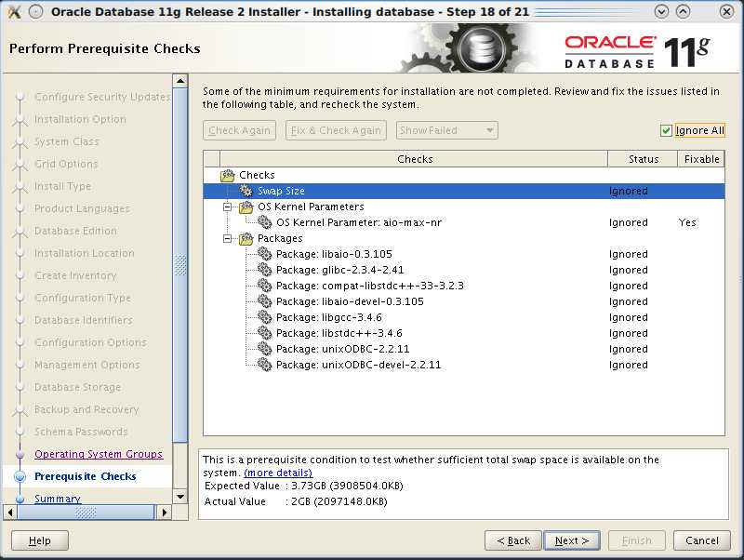Collapse the OS Kernel Parameters tree node
This screenshot has width=744, height=560.
(228, 207)
